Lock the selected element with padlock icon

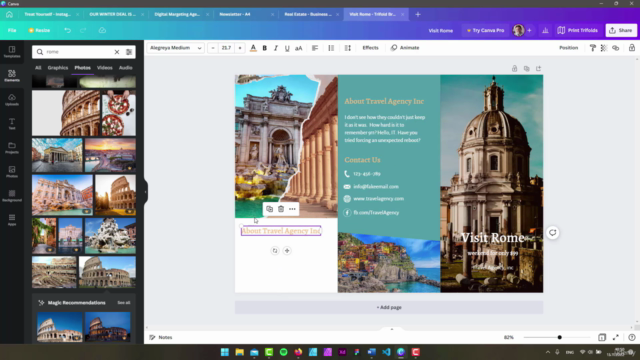(x=632, y=48)
